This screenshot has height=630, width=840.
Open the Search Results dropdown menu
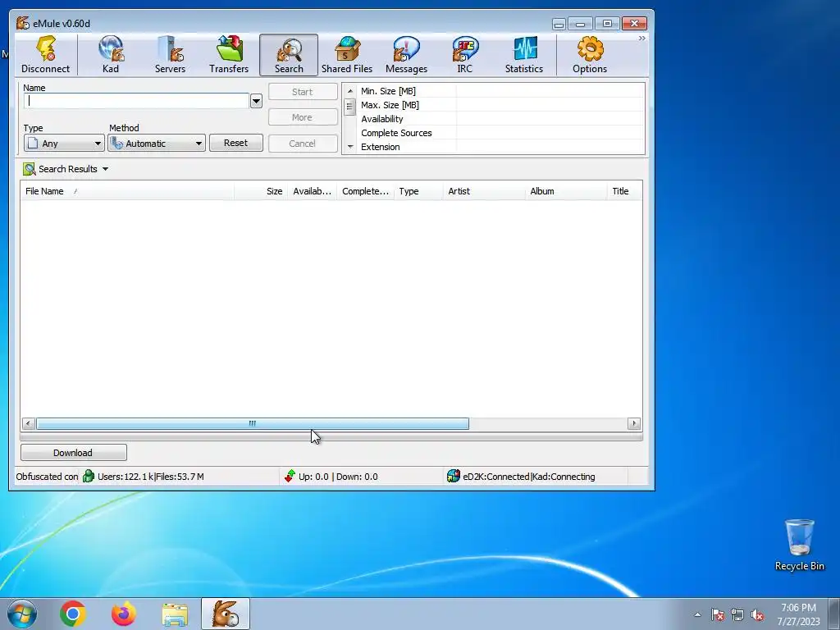click(106, 169)
